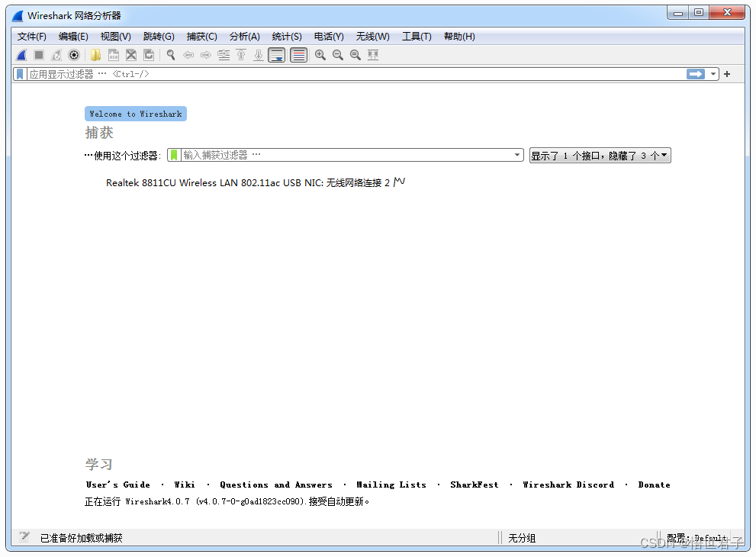Click the display filter bookmark icon
756x557 pixels.
coord(20,74)
